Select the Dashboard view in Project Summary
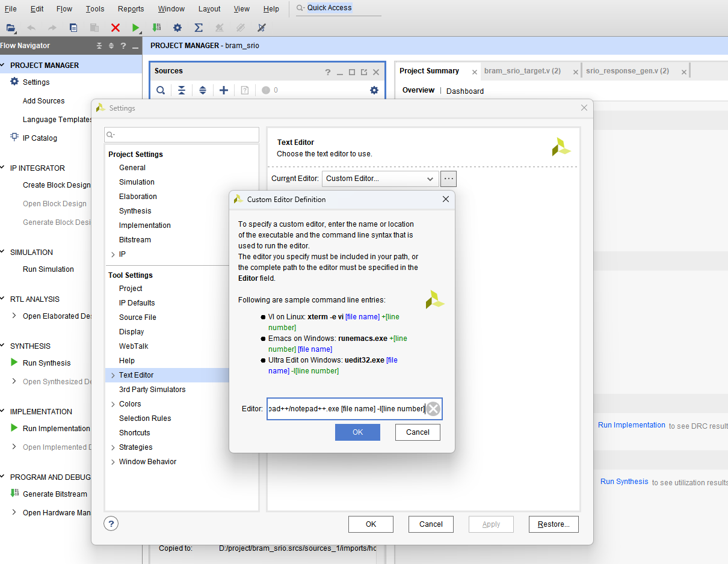Screen dimensions: 728x564 (x=465, y=91)
